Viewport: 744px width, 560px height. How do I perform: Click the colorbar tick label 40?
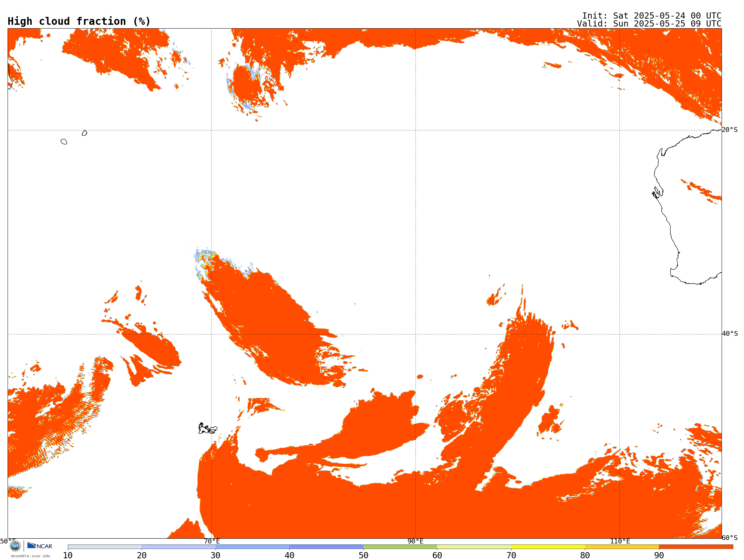pyautogui.click(x=289, y=556)
